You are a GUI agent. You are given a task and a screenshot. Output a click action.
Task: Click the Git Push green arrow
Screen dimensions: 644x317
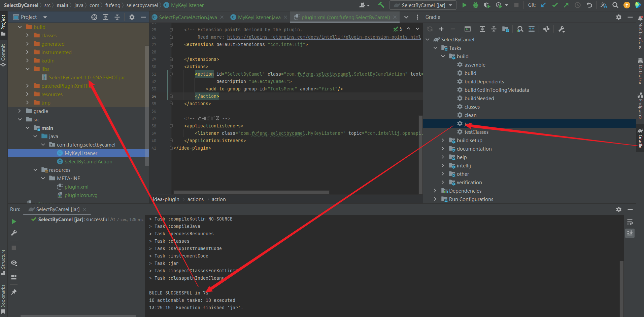tap(566, 5)
